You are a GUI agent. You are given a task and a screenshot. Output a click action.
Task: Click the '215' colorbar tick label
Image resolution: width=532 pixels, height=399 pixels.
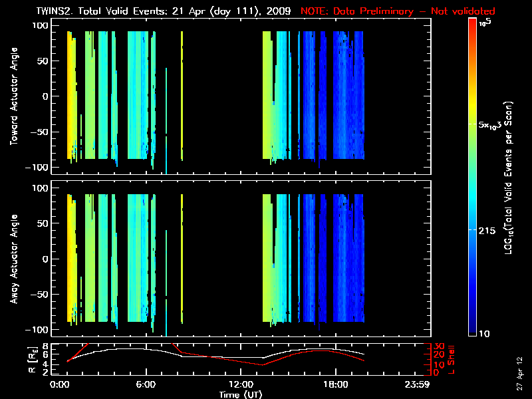(489, 229)
